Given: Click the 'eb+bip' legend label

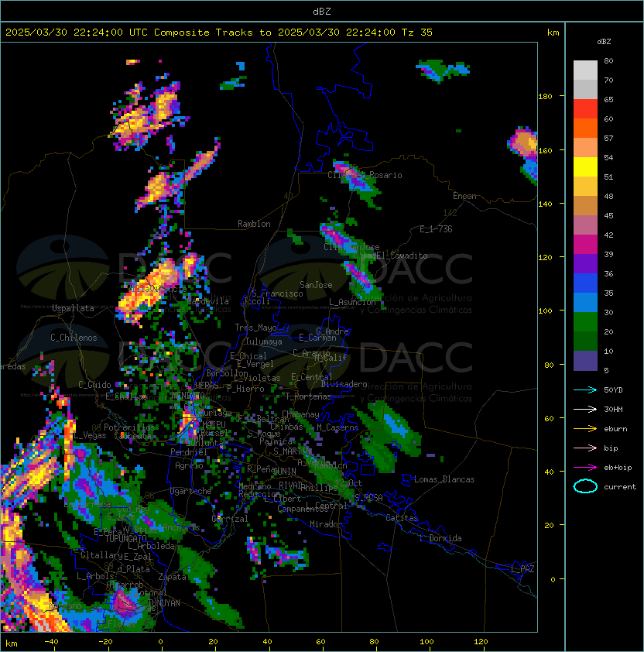Looking at the screenshot, I should (x=618, y=468).
